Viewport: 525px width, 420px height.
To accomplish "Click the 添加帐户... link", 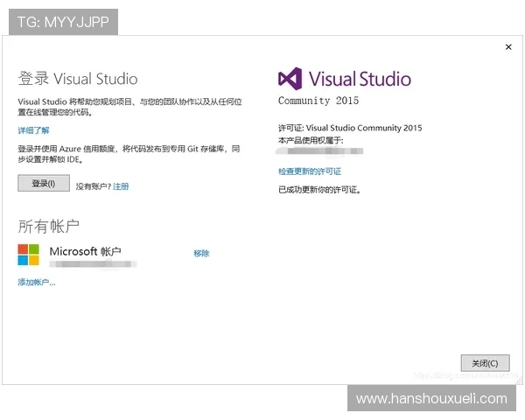I will (37, 283).
